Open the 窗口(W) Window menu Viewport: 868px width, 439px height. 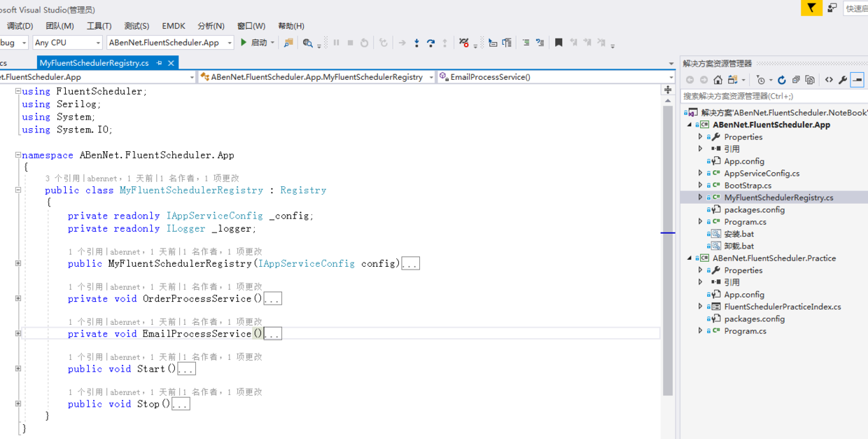click(x=251, y=26)
